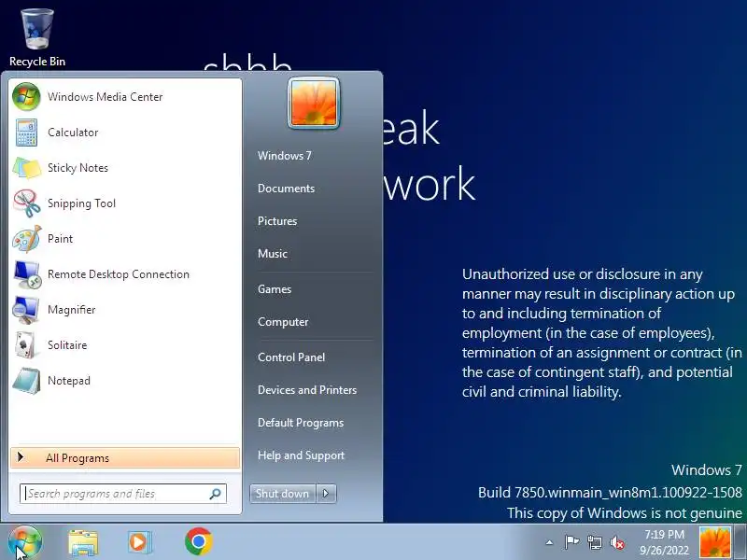
Task: Launch Solitaire cards icon
Action: tap(25, 345)
